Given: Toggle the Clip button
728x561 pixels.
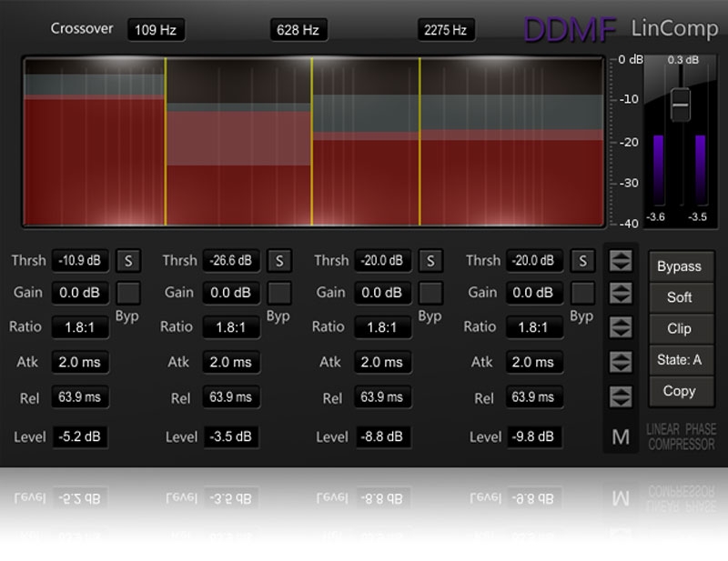Looking at the screenshot, I should click(679, 328).
